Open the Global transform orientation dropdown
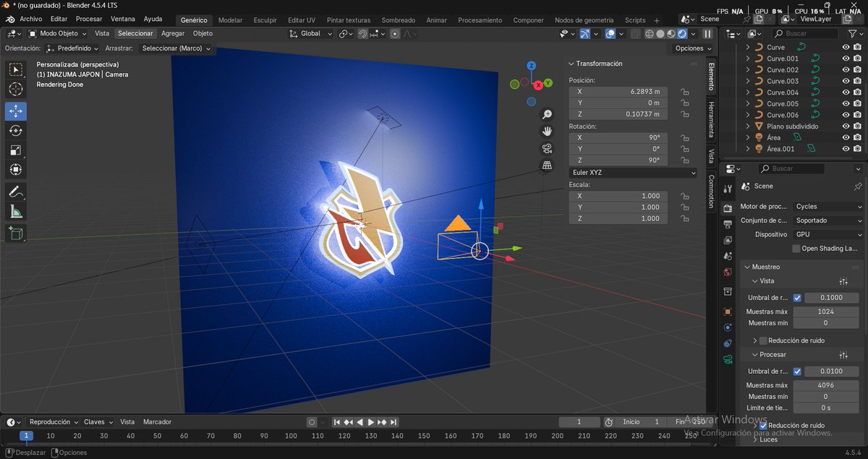The width and height of the screenshot is (868, 459). (x=310, y=33)
